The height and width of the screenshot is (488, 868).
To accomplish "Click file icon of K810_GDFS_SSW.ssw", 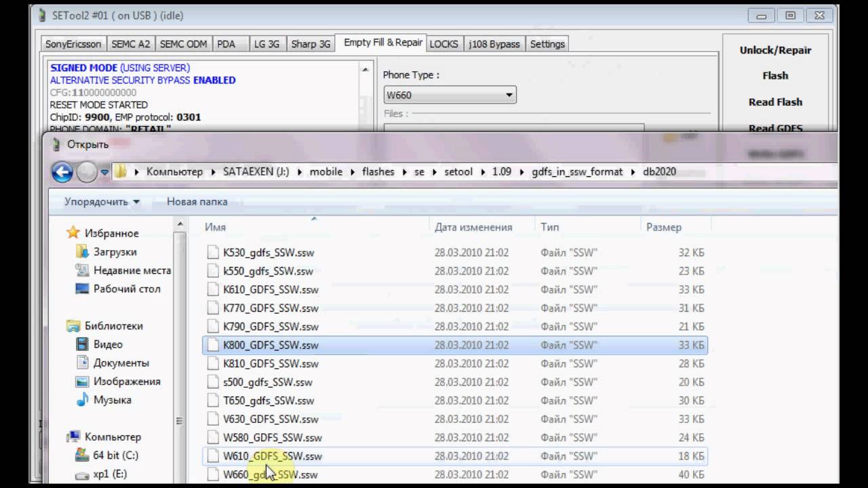I will click(x=214, y=363).
